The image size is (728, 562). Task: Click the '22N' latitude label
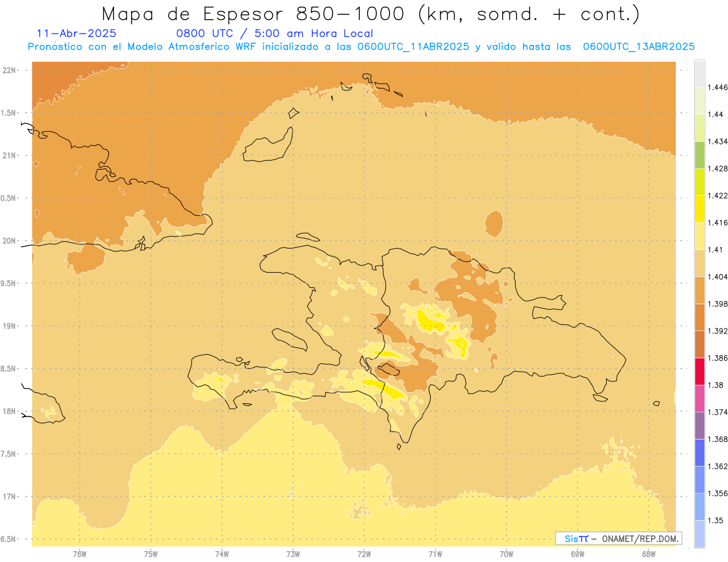click(9, 70)
